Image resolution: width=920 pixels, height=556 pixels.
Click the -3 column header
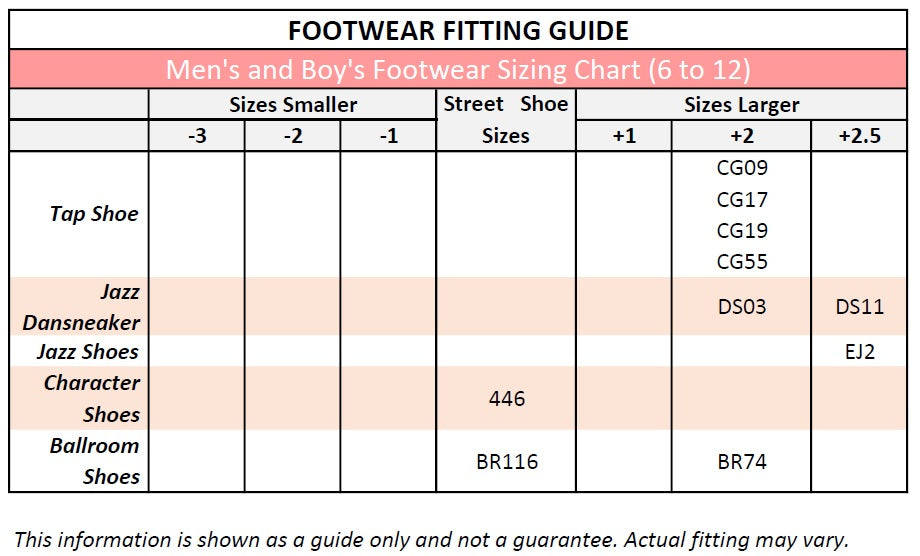pos(197,136)
